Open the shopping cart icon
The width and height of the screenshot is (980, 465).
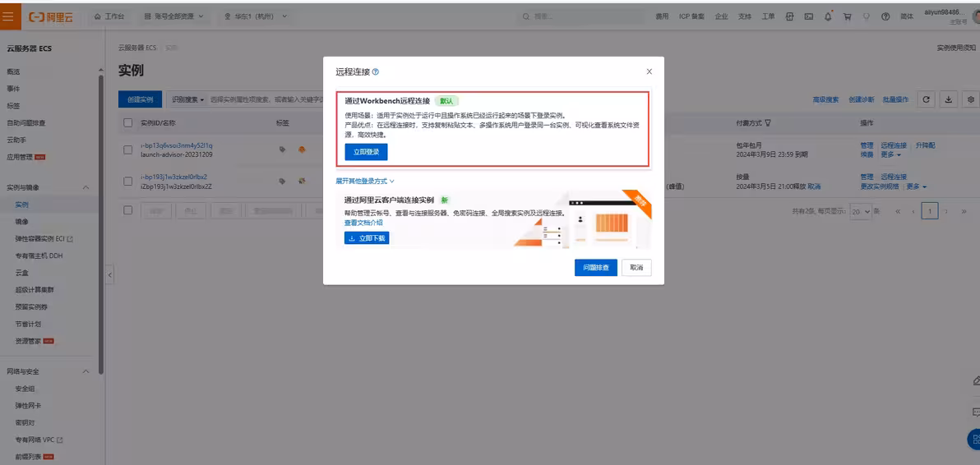click(x=848, y=17)
